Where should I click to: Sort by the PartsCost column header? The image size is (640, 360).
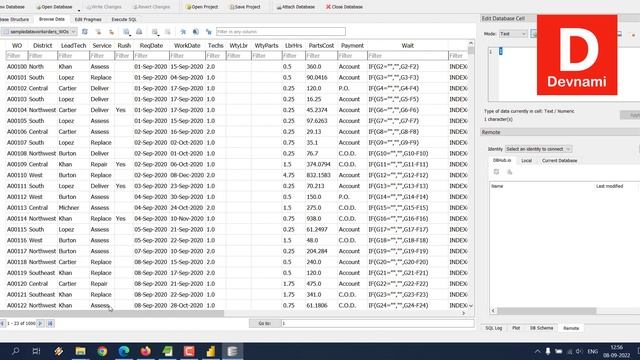[321, 45]
